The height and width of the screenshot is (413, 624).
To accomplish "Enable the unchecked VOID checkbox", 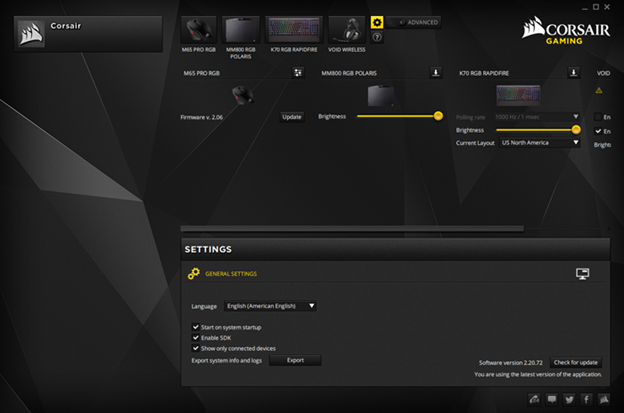I will (x=598, y=117).
